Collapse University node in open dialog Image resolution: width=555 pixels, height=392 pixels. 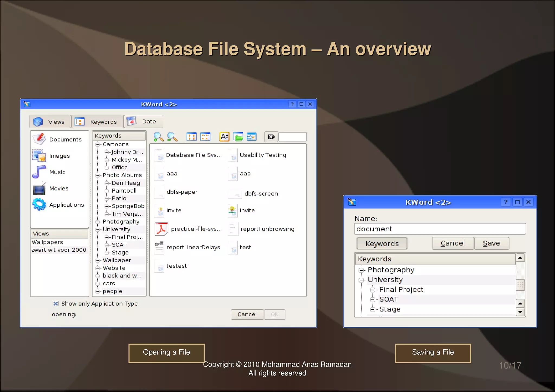point(98,229)
